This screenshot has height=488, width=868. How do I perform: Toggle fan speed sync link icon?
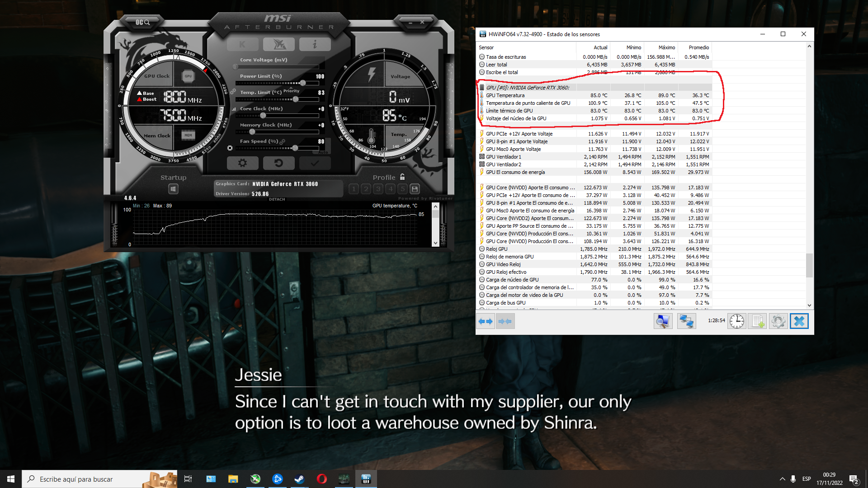point(283,141)
